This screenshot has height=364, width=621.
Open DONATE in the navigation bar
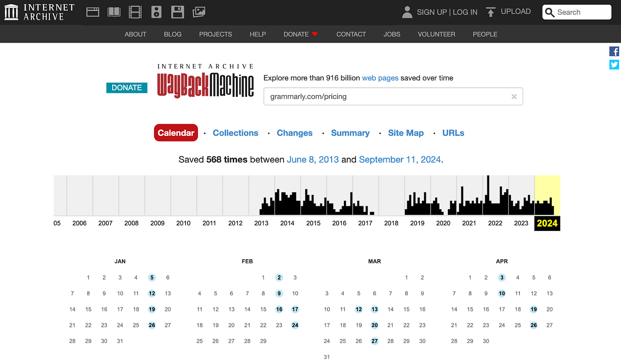300,34
